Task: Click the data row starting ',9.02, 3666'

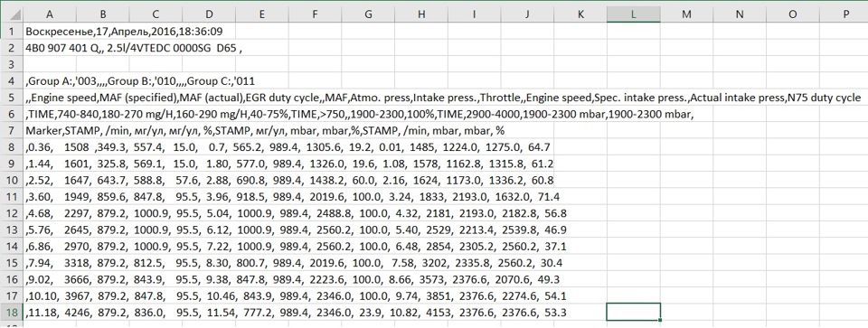Action: 292,279
